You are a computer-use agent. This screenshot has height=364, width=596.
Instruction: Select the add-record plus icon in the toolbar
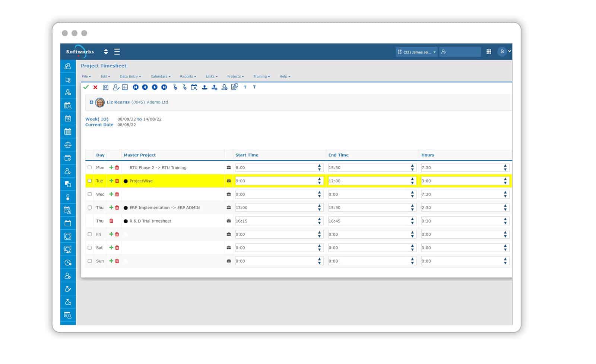pos(125,87)
